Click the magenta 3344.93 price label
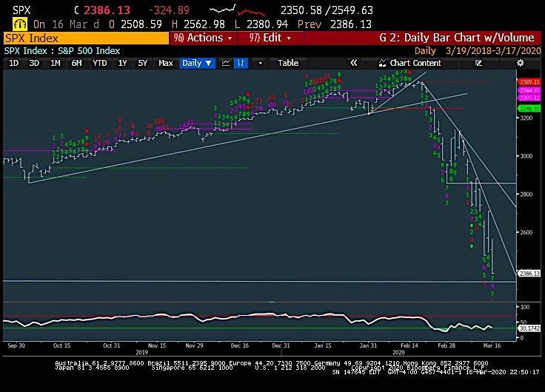Viewport: 545px width, 392px height. click(529, 91)
